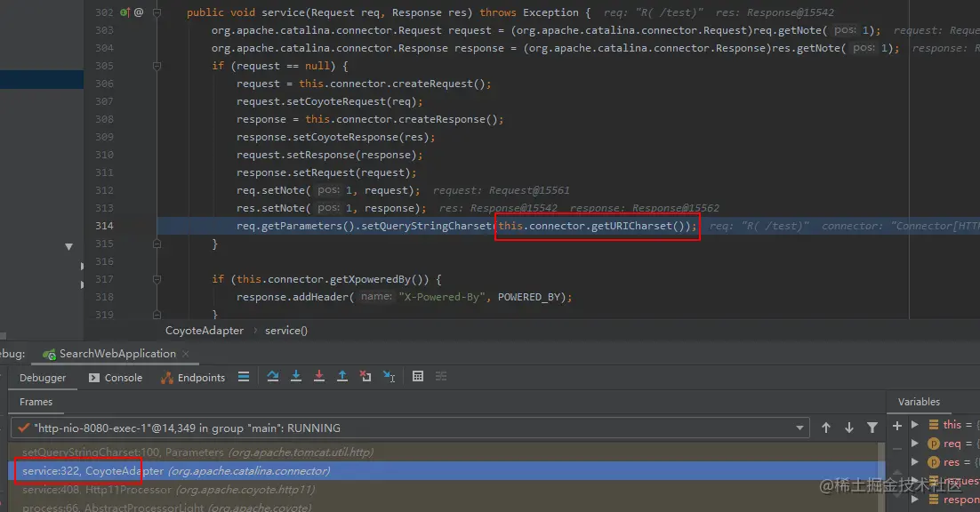Click the yellow parameter icon next to req
The width and height of the screenshot is (980, 512).
tap(933, 444)
